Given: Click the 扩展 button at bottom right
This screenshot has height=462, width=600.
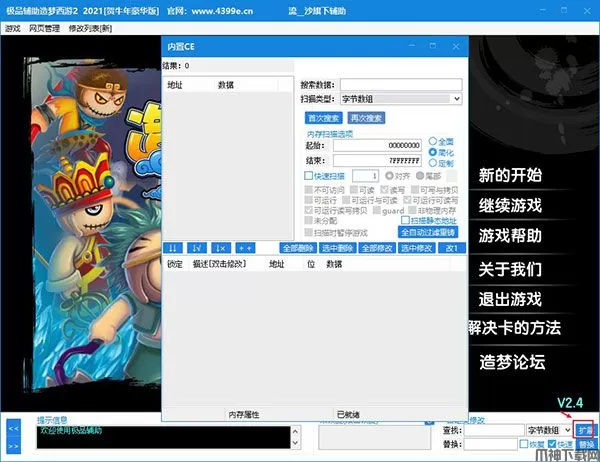Looking at the screenshot, I should tap(584, 430).
